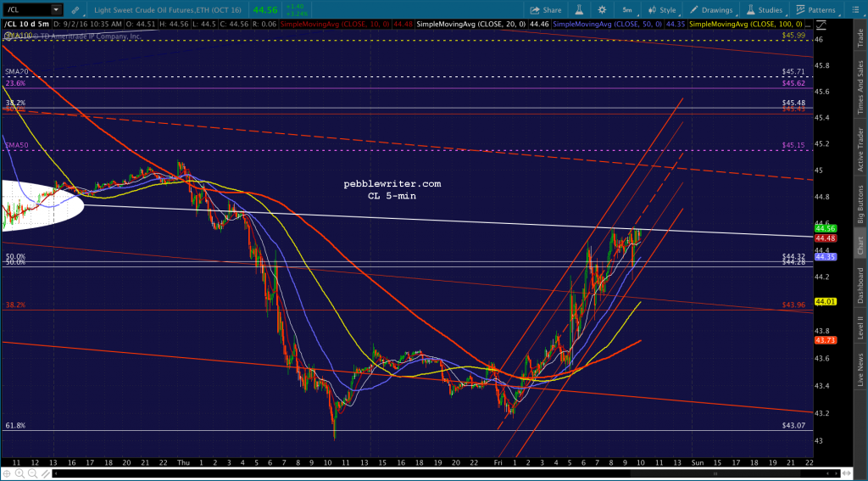Click the $43.07 level label
Viewport: 868px width, 481px height.
click(x=793, y=425)
